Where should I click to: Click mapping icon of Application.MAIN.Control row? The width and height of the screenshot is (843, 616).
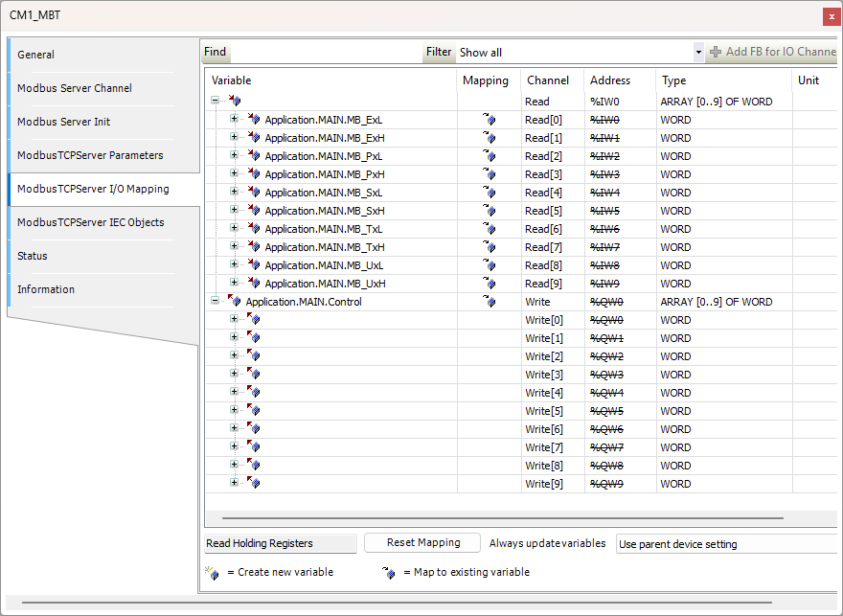tap(490, 302)
